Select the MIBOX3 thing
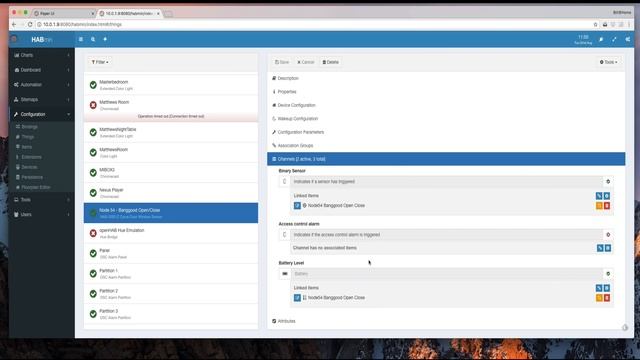Screen dimensions: 640x360 171,173
